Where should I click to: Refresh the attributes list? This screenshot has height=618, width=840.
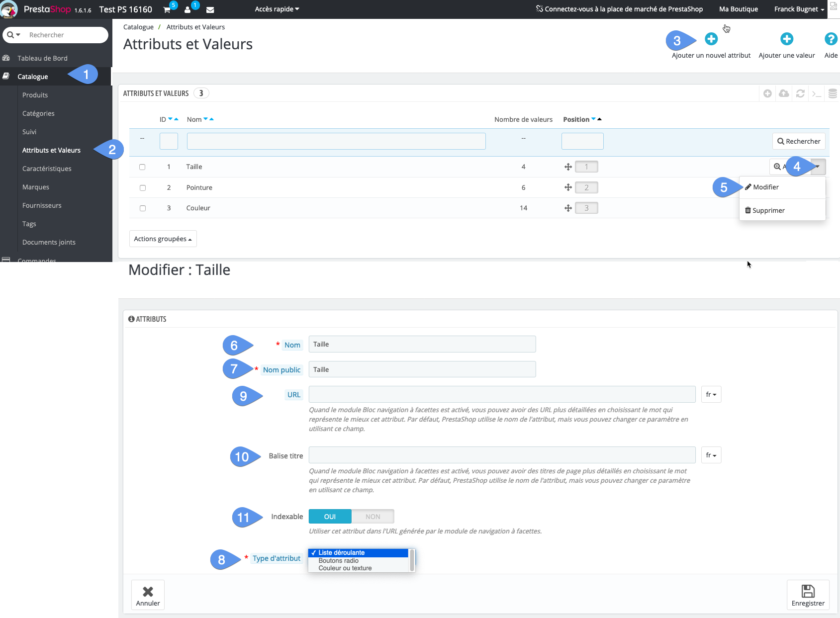(x=800, y=93)
